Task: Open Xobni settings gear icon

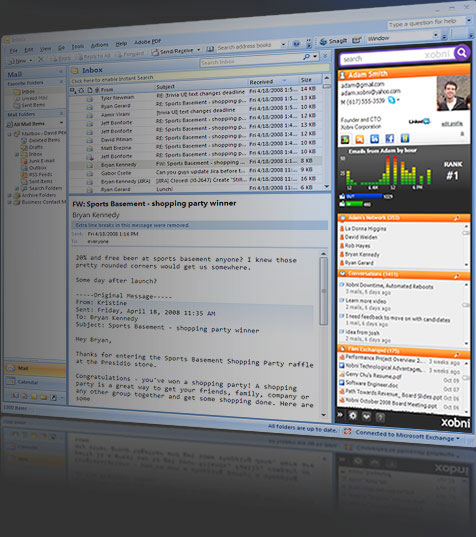Action: [x=353, y=416]
